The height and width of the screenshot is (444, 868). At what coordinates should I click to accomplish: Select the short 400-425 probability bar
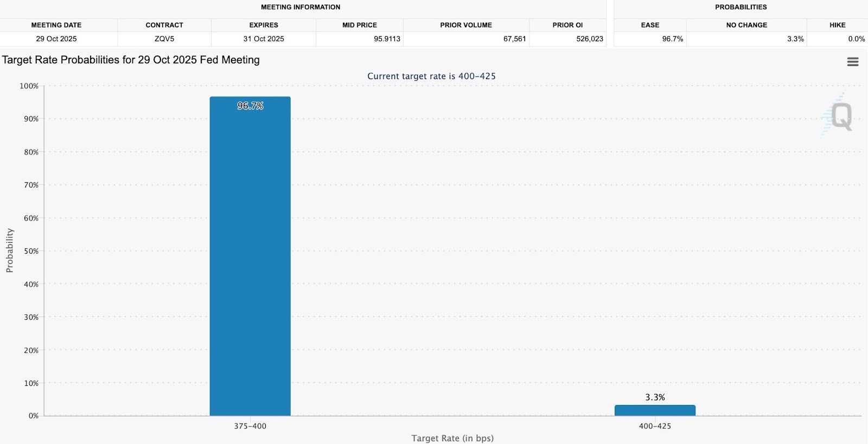[x=655, y=410]
